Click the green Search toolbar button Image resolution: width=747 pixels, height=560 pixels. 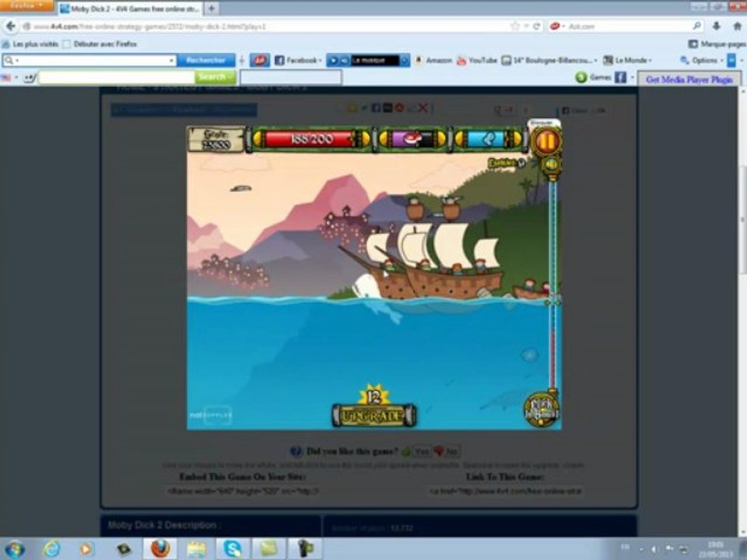point(215,77)
